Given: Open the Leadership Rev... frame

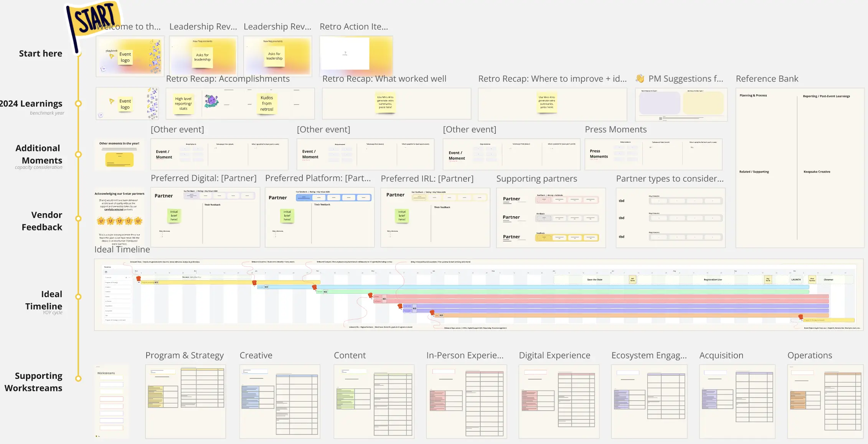Looking at the screenshot, I should point(202,26).
